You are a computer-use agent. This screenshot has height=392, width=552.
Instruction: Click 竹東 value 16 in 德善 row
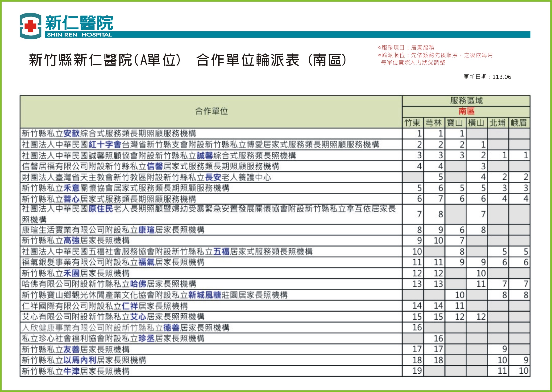[417, 327]
